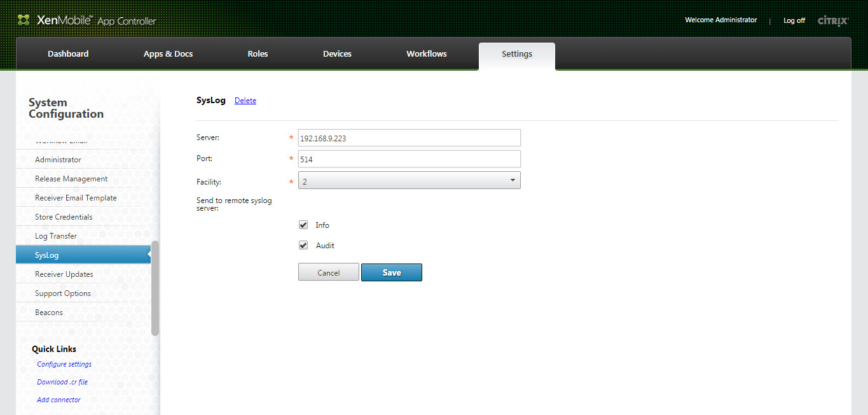Open Release Management settings
Screen dimensions: 868x415
click(x=84, y=179)
